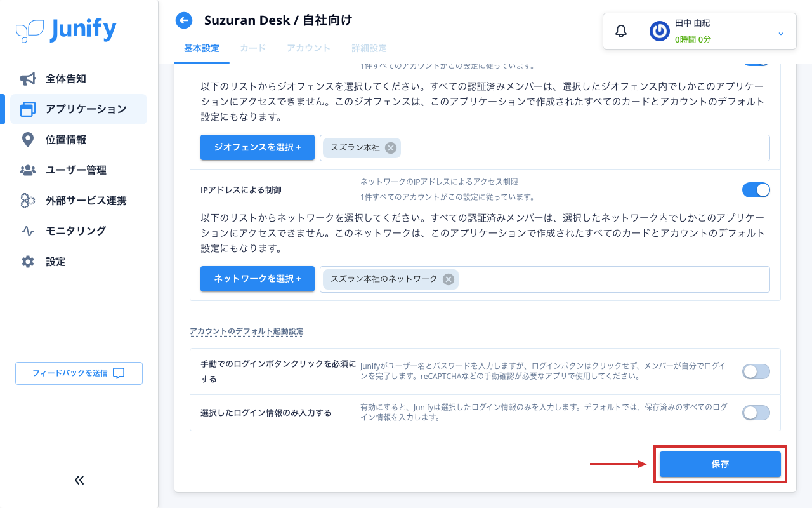Open モニタリング menu item
The image size is (812, 508).
(79, 231)
